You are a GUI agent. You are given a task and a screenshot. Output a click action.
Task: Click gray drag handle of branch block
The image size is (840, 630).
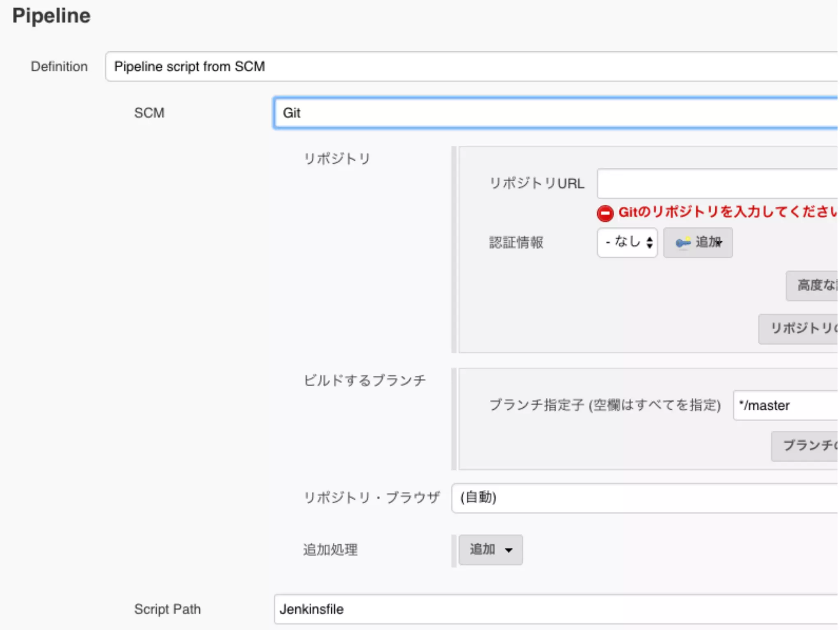coord(454,419)
